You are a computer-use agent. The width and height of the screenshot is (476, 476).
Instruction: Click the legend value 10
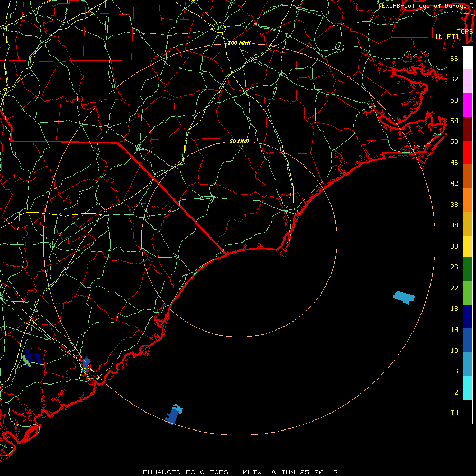[x=454, y=351]
